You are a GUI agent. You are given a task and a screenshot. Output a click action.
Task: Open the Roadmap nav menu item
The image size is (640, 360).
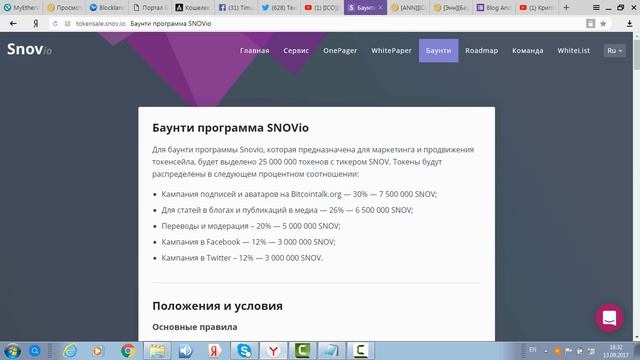point(482,51)
